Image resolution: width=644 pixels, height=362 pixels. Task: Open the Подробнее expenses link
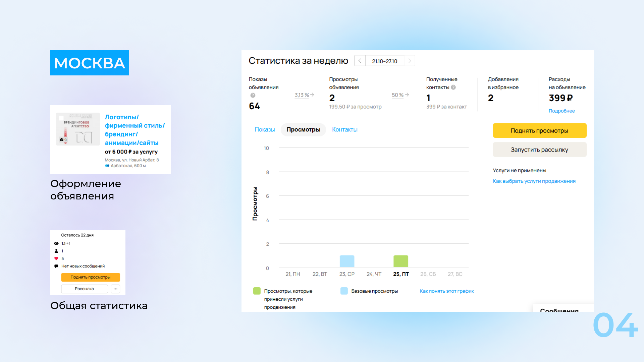[561, 111]
